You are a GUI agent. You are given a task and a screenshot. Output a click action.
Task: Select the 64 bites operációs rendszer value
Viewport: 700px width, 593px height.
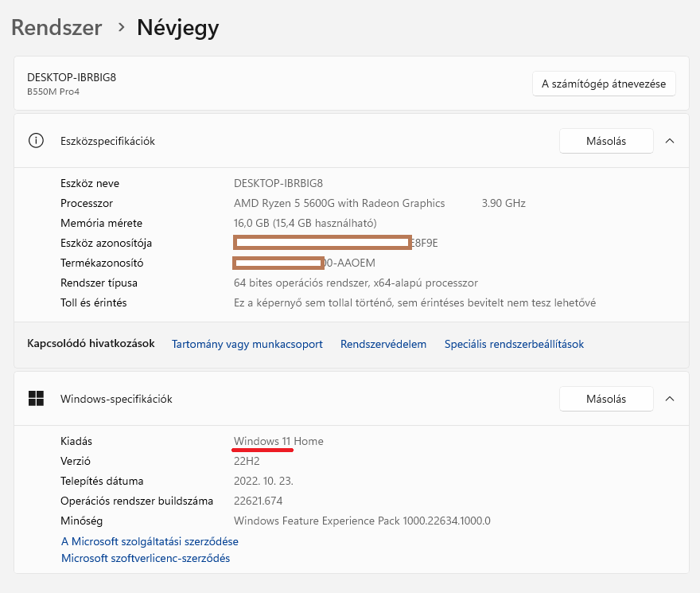point(356,283)
